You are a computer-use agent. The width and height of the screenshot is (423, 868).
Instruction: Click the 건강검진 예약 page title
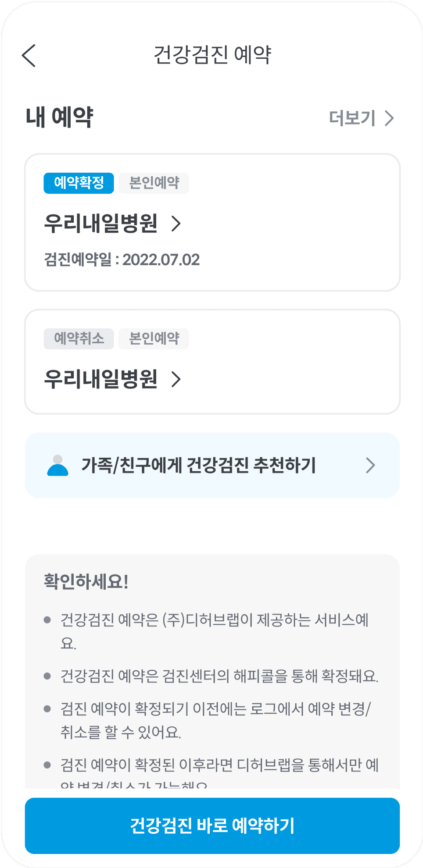[x=212, y=55]
